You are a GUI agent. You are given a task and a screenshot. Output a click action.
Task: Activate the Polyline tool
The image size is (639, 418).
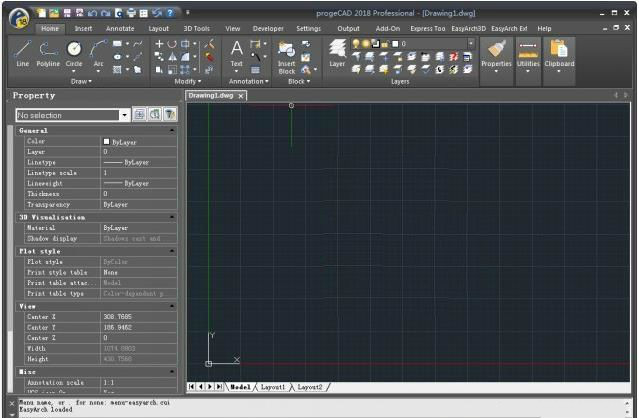pyautogui.click(x=48, y=51)
